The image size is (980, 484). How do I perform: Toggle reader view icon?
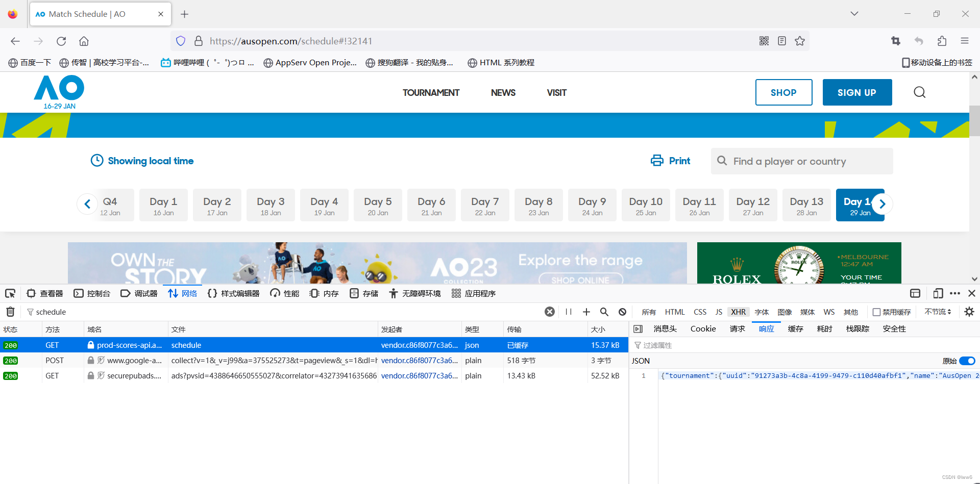(782, 41)
